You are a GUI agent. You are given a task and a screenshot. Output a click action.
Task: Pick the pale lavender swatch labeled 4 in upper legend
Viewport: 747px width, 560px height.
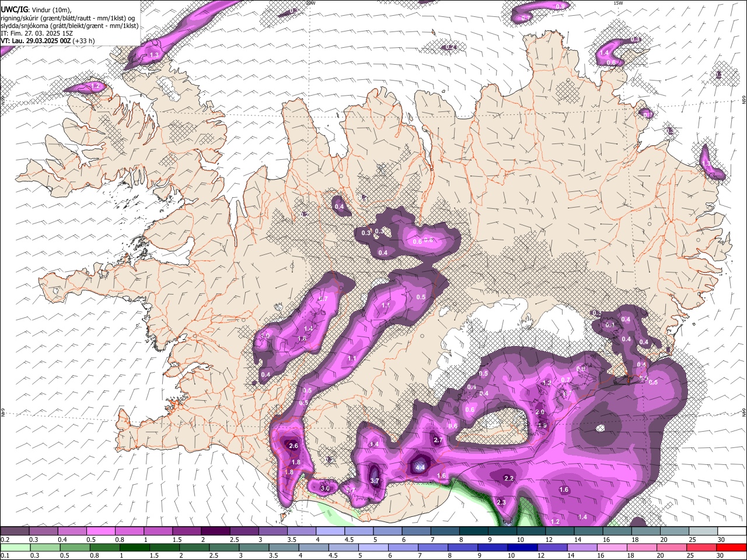pos(330,531)
